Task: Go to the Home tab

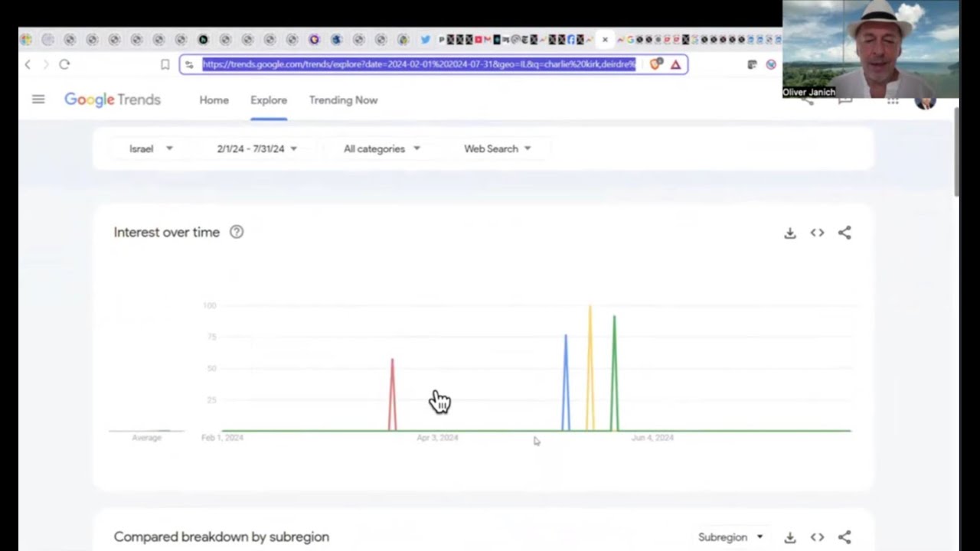Action: [214, 100]
